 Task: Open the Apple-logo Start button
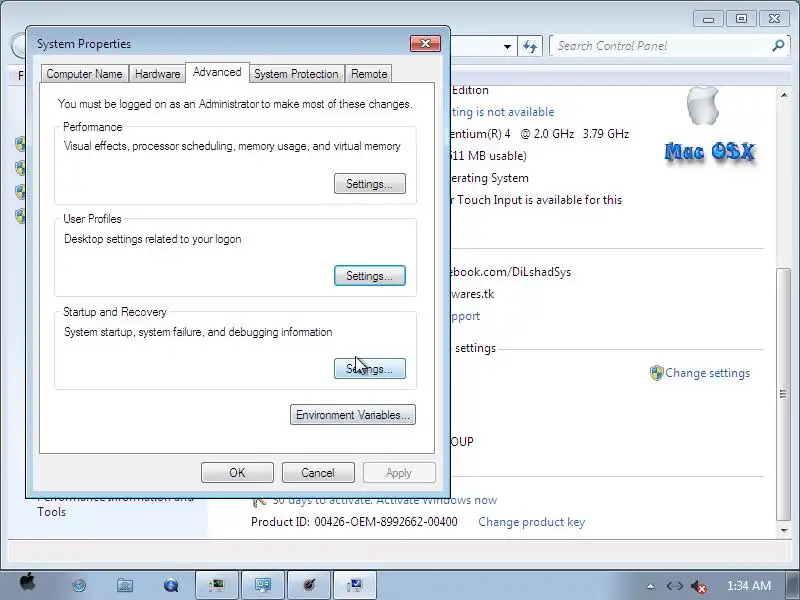(28, 582)
